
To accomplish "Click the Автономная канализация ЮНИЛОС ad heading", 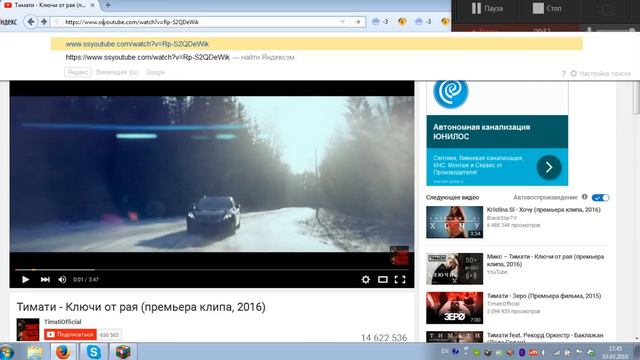I will (482, 131).
